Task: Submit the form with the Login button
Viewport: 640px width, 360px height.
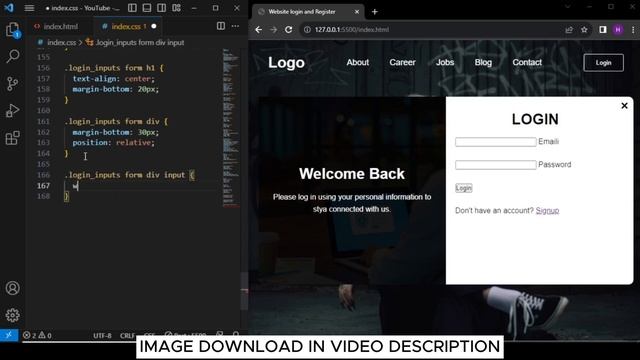Action: (x=464, y=188)
